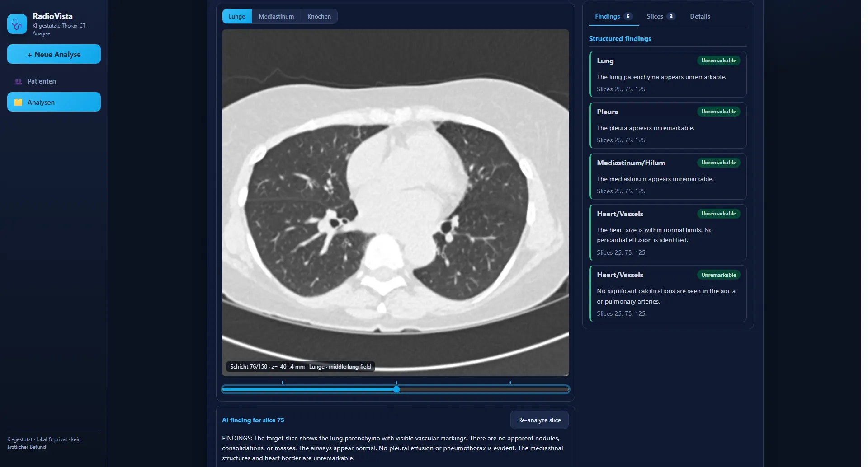Click the CT image viewer
This screenshot has width=868, height=467.
click(395, 203)
